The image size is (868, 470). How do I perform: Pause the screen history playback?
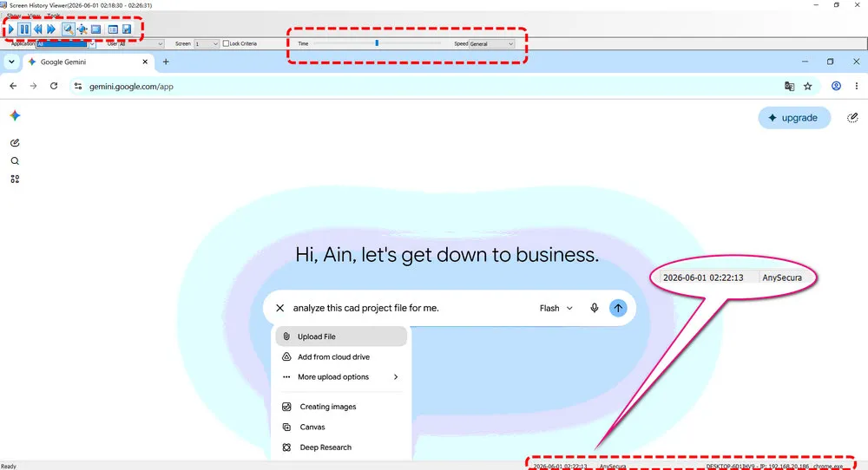tap(24, 29)
